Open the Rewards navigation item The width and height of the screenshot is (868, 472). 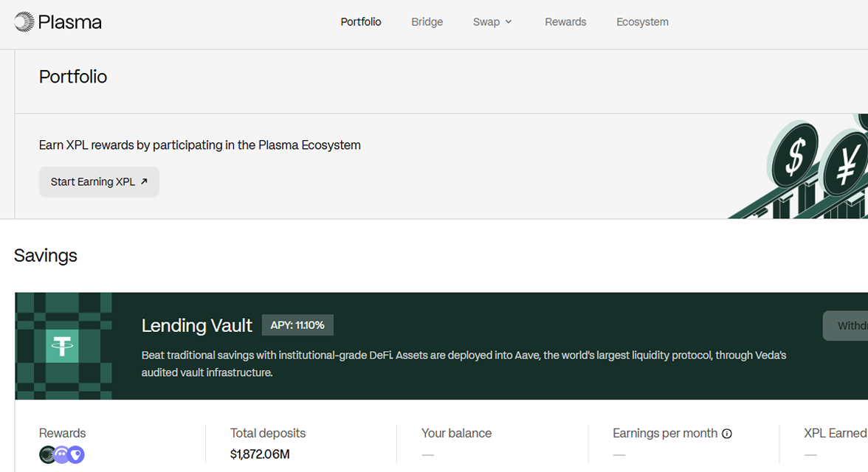(x=565, y=22)
